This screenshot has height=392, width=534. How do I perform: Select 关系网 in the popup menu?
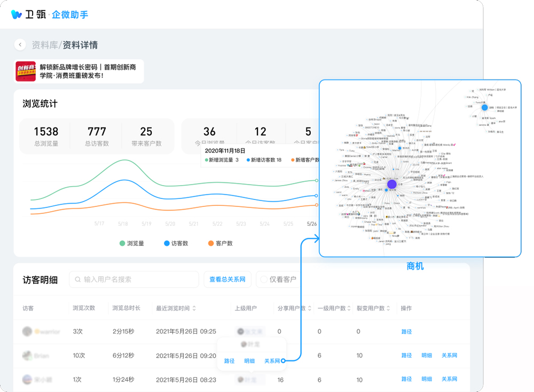(x=272, y=361)
